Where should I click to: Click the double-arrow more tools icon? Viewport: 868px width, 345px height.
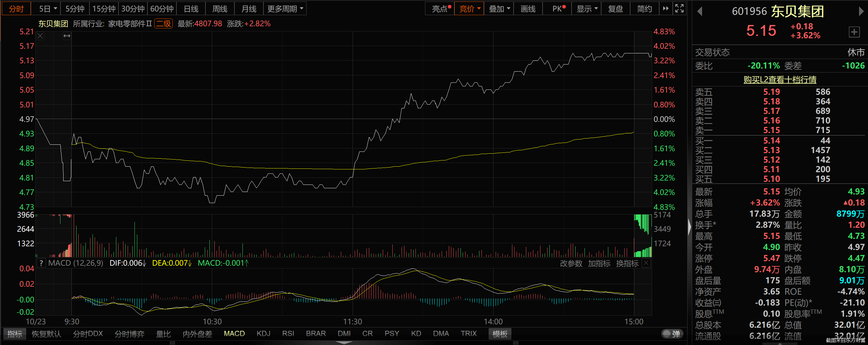[665, 8]
